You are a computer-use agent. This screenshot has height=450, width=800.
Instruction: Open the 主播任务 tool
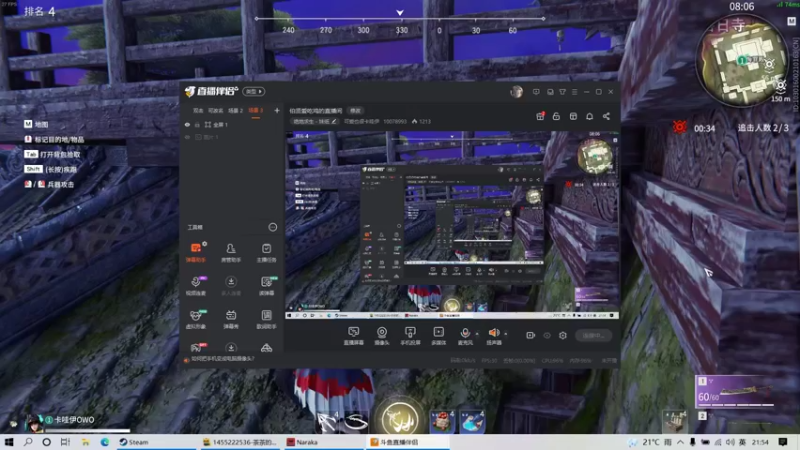click(x=266, y=253)
